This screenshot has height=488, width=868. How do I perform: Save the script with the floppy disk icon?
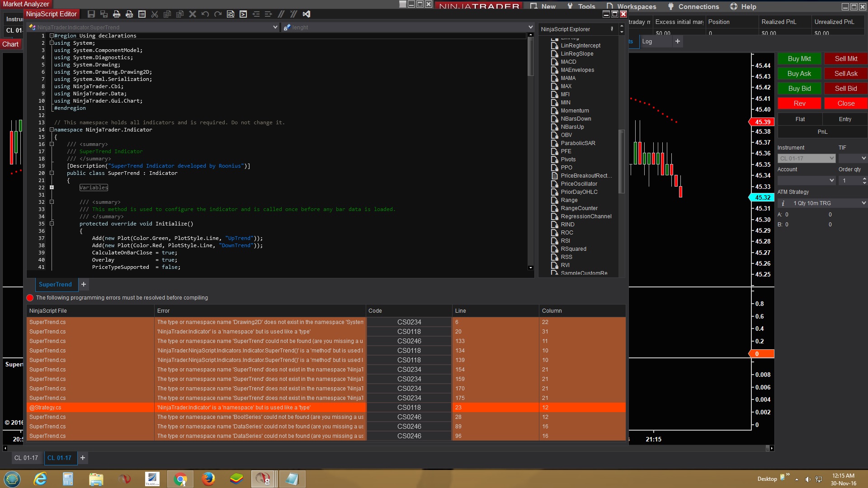tap(91, 14)
